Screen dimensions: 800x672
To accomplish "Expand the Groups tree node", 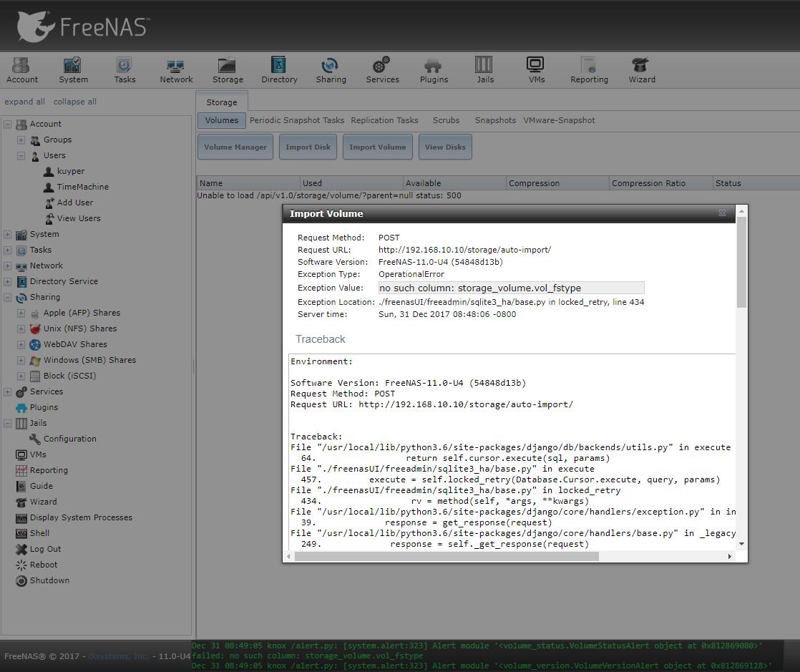I will [21, 140].
